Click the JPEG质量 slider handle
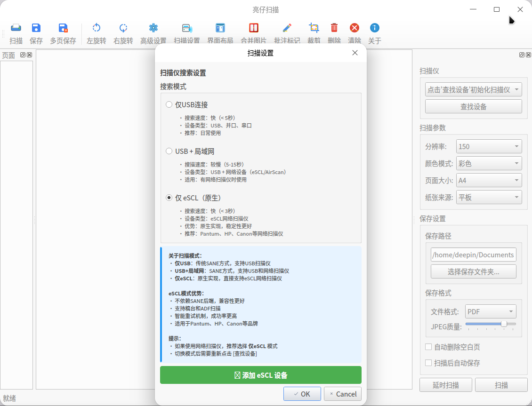 (504, 324)
